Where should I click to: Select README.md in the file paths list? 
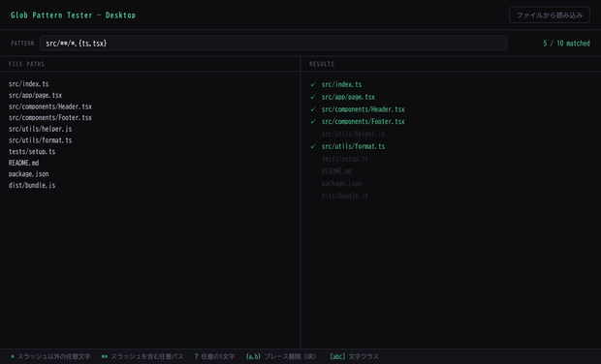coord(24,163)
